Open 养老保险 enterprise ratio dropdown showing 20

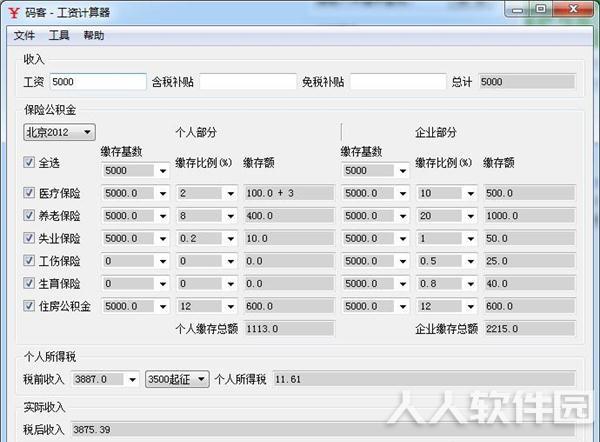coord(447,216)
